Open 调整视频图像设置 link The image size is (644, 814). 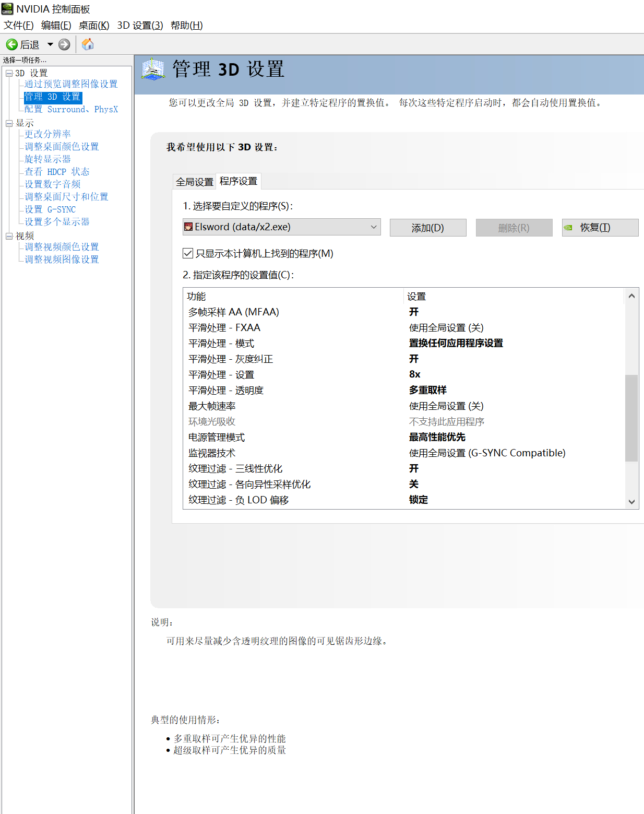(62, 259)
